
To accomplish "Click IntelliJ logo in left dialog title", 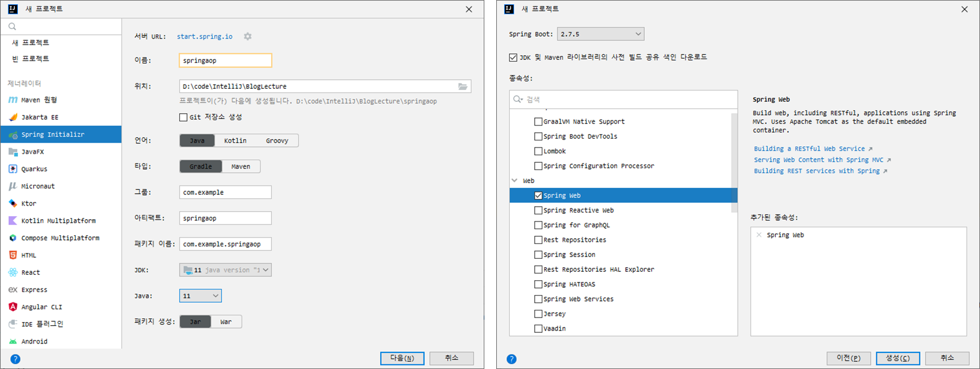I will point(12,9).
